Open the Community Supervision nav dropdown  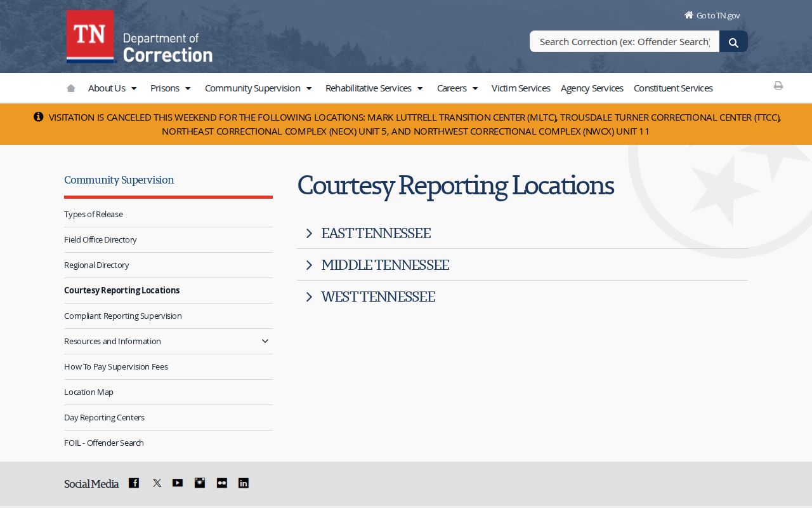pos(258,88)
